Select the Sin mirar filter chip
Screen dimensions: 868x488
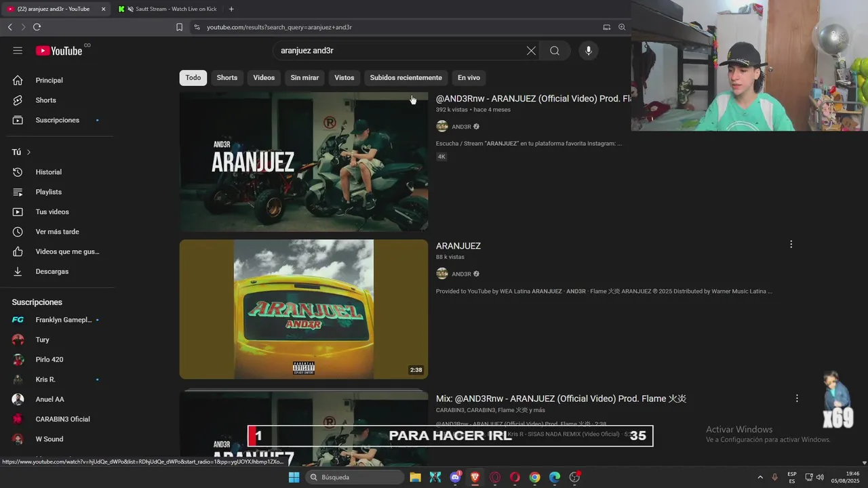(x=304, y=77)
